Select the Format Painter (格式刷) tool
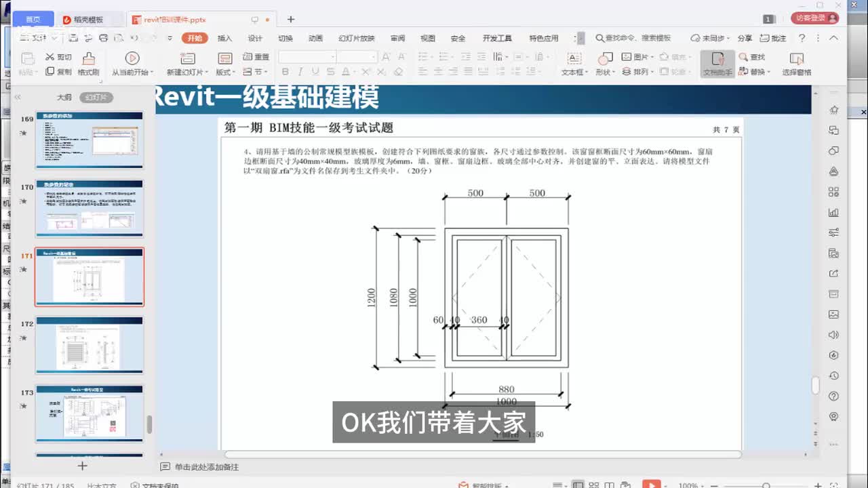This screenshot has height=488, width=868. [88, 64]
